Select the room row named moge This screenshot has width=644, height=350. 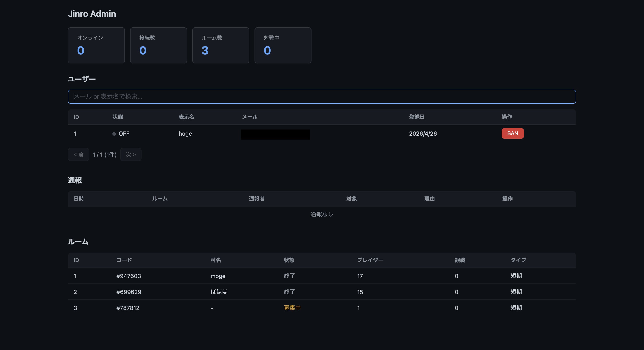tap(218, 276)
